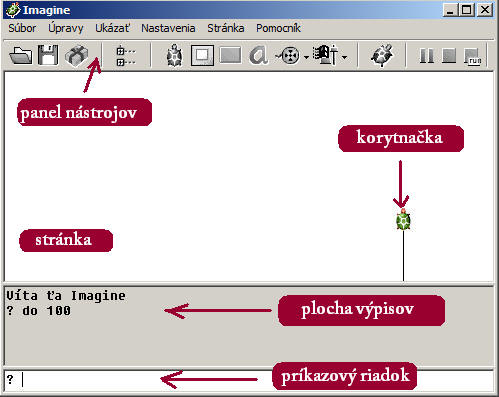Open dropdown arrow next to film reel icon
Image resolution: width=499 pixels, height=397 pixels.
click(x=306, y=58)
